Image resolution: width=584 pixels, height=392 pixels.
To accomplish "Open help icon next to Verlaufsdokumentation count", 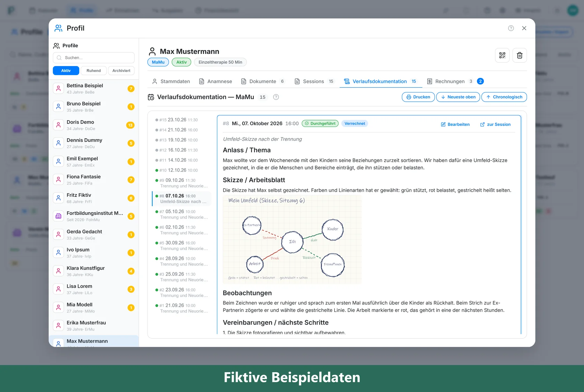I will [x=276, y=97].
